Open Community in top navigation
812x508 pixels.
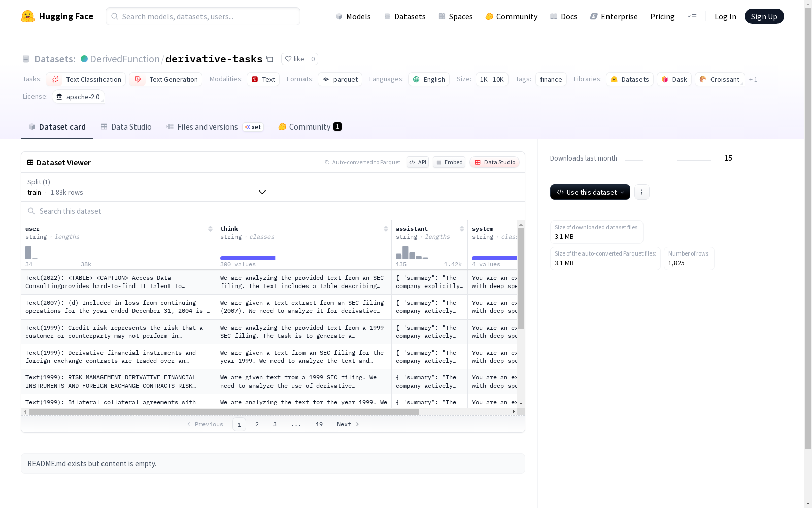(x=512, y=16)
